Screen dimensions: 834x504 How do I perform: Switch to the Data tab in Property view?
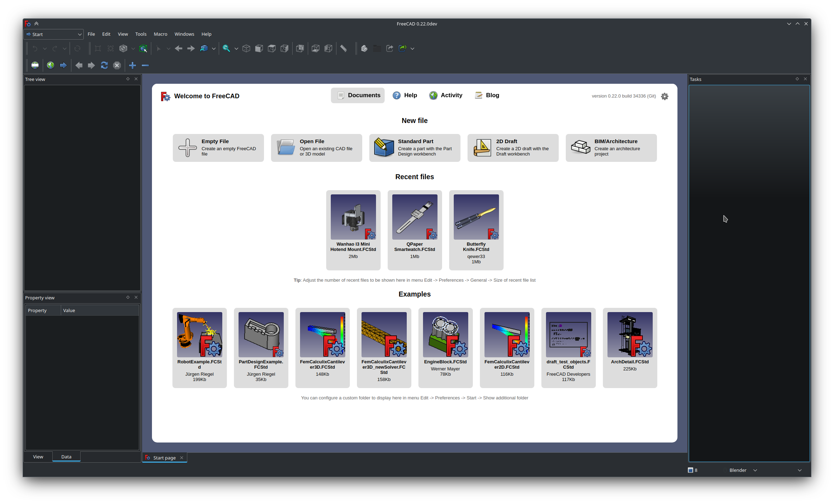click(65, 456)
